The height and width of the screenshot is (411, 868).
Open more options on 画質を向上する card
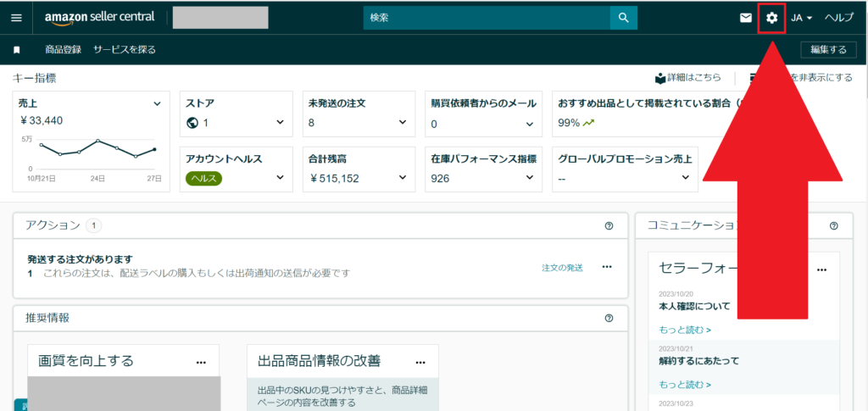click(201, 362)
